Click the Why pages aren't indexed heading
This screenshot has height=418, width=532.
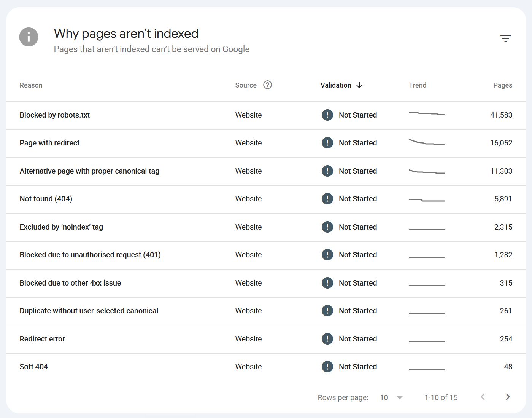coord(126,34)
